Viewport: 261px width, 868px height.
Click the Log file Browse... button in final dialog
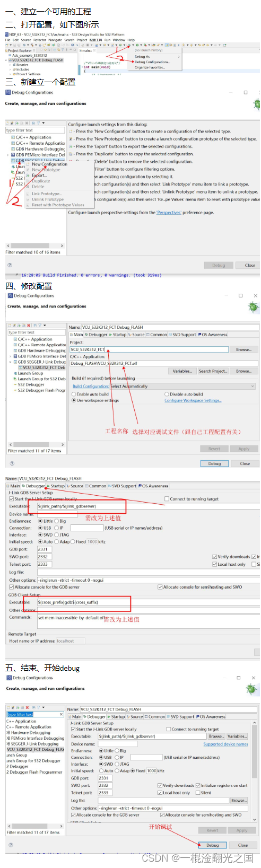click(238, 801)
